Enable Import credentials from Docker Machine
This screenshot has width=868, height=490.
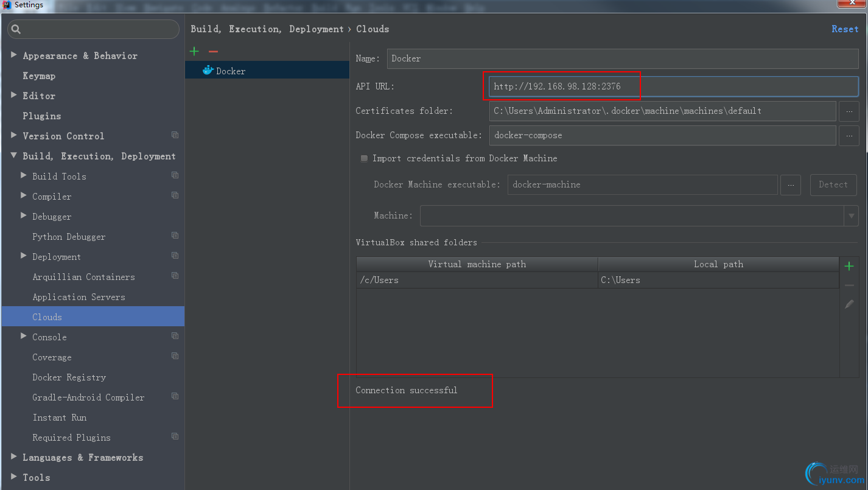point(364,158)
